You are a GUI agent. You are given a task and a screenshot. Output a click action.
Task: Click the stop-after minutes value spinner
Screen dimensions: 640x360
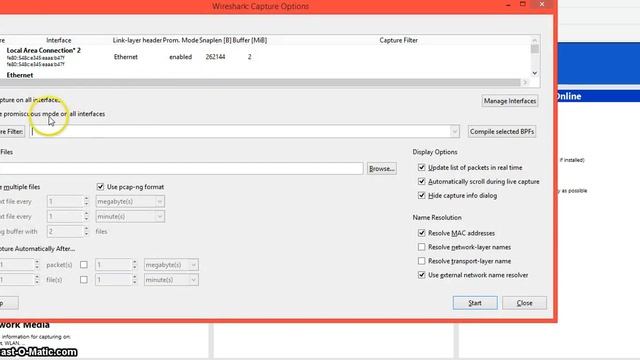(x=116, y=280)
